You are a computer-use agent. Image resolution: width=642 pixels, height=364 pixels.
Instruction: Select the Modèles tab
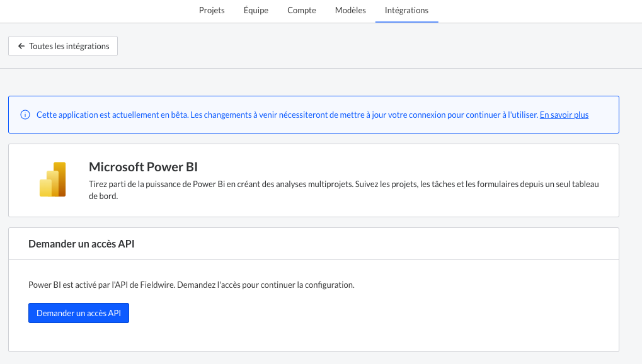tap(350, 10)
